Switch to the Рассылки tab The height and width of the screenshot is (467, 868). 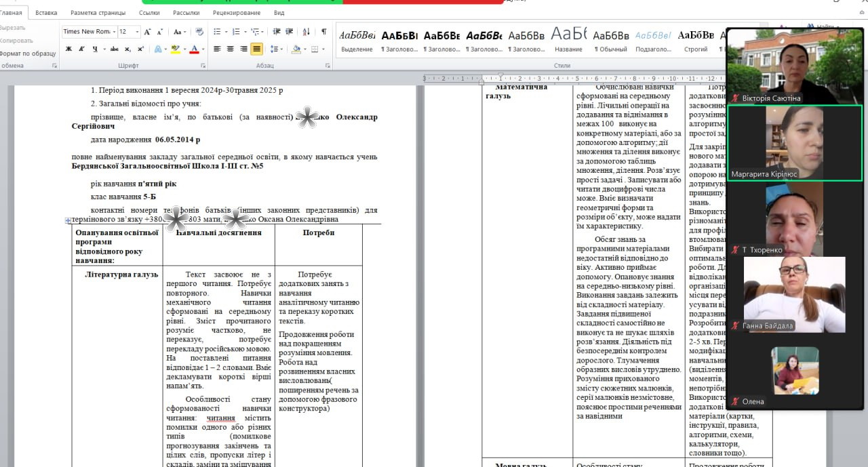click(186, 12)
